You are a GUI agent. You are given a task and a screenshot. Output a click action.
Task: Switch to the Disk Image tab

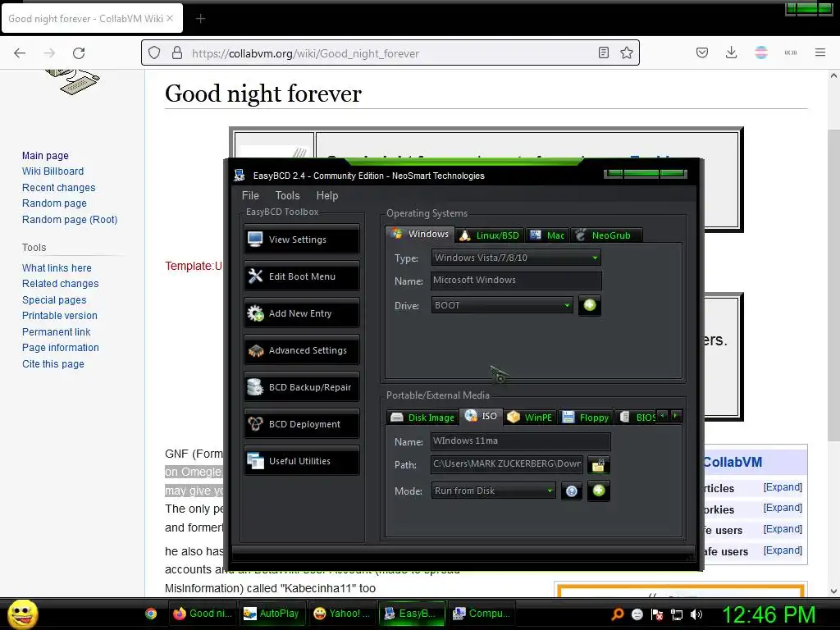coord(422,418)
